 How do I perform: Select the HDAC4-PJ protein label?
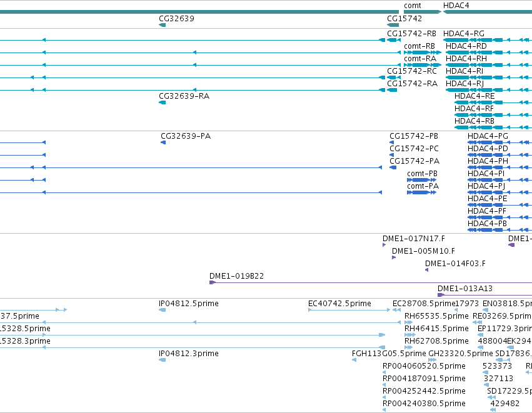pyautogui.click(x=486, y=186)
